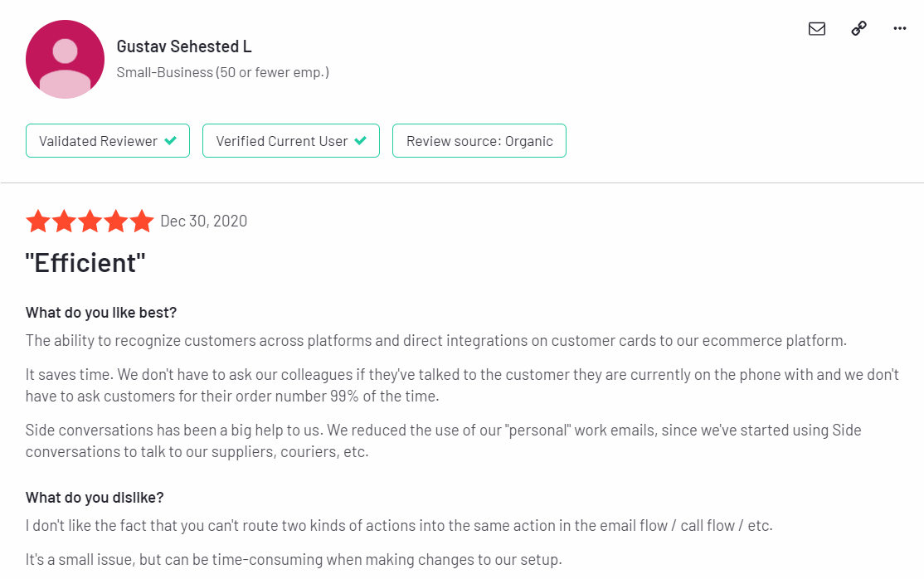Viewport: 924px width, 579px height.
Task: Copy review link via chain icon
Action: (x=858, y=28)
